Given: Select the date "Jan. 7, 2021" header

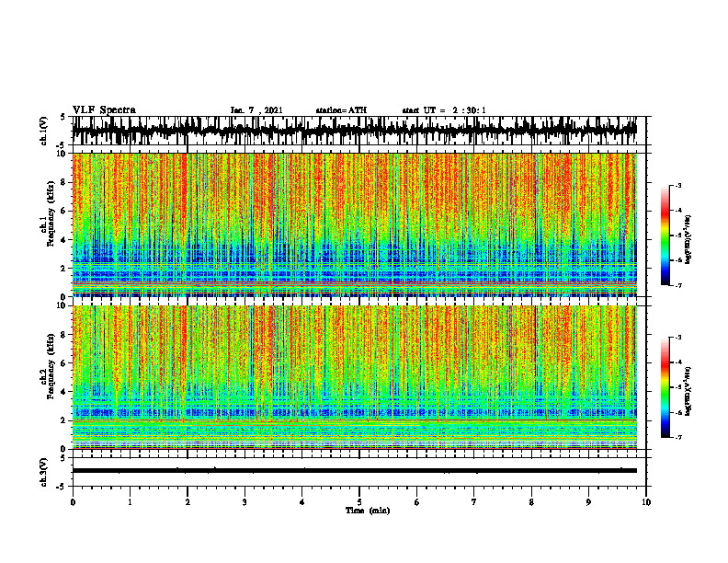Looking at the screenshot, I should (x=256, y=110).
